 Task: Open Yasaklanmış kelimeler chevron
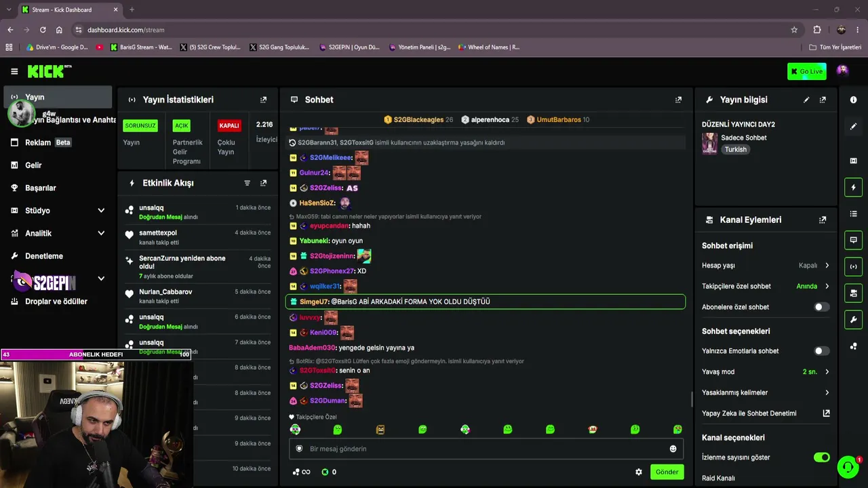click(x=827, y=392)
